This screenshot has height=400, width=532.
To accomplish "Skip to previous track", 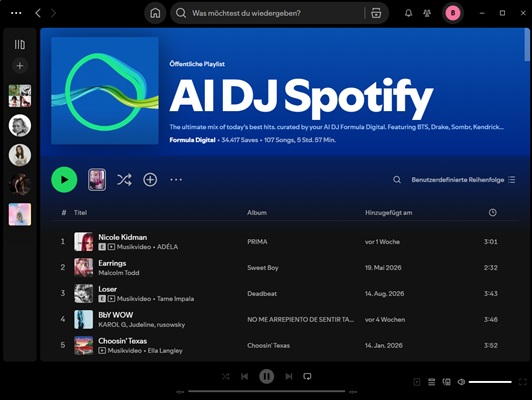I will (x=244, y=376).
